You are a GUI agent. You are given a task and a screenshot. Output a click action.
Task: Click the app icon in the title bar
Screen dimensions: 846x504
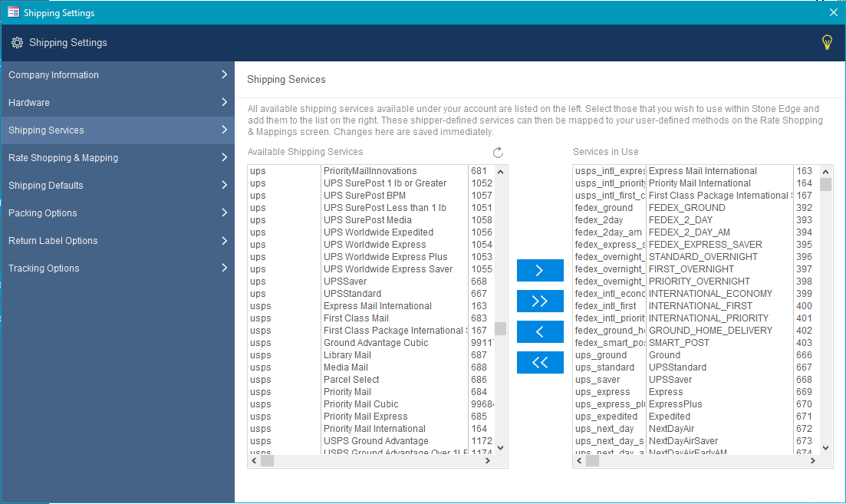point(14,12)
